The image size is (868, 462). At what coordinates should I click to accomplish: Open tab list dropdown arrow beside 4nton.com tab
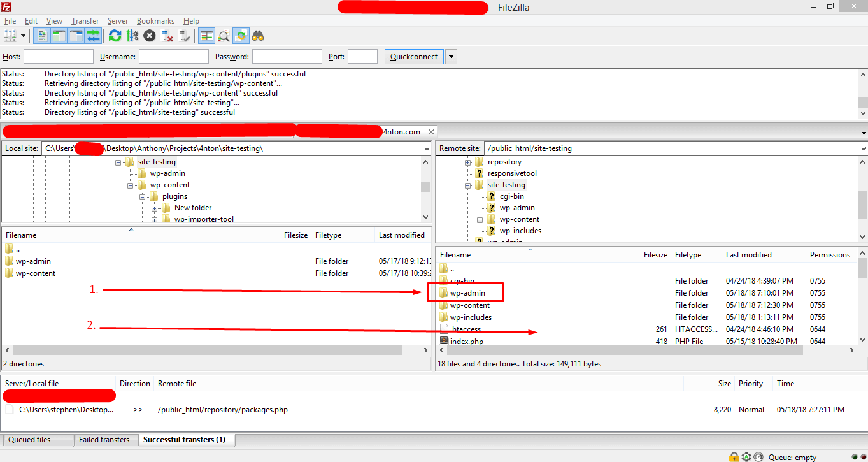pos(864,133)
